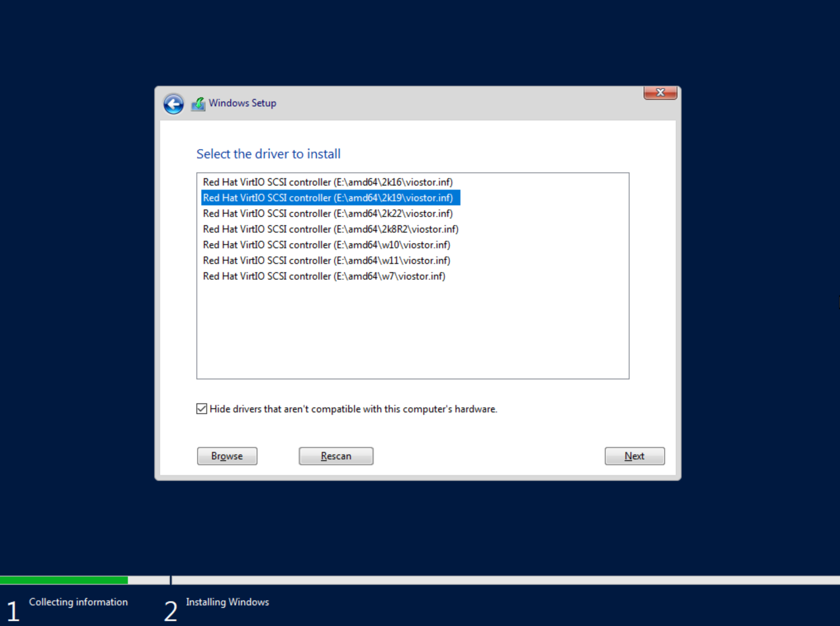
Task: Click the Windows Setup title text
Action: pyautogui.click(x=242, y=103)
